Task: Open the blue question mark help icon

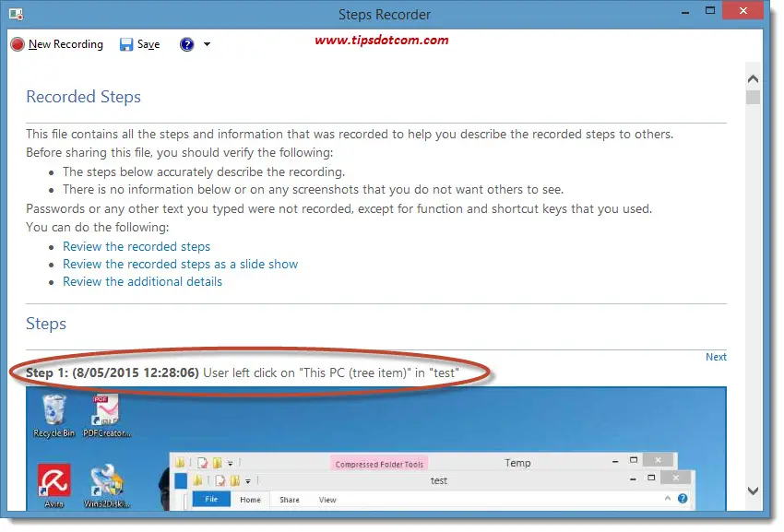Action: coord(186,44)
